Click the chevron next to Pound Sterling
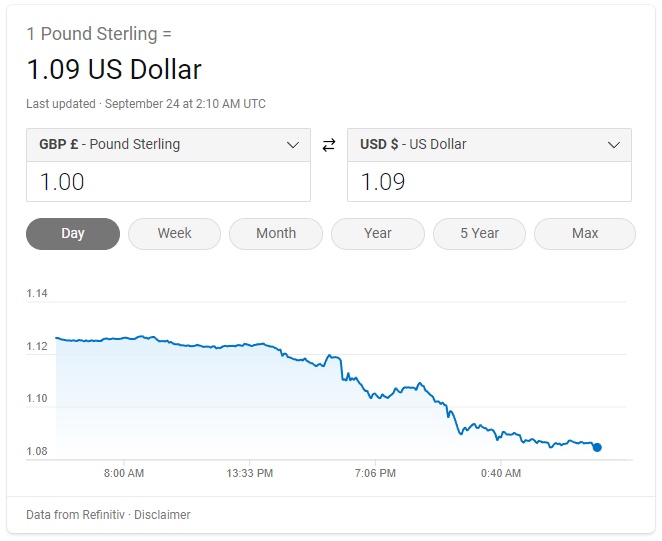The image size is (662, 541). click(293, 145)
